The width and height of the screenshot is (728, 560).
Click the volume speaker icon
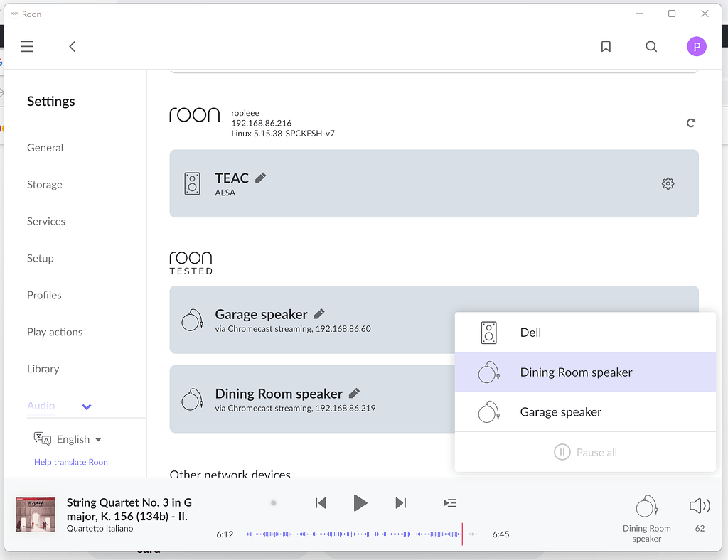699,505
